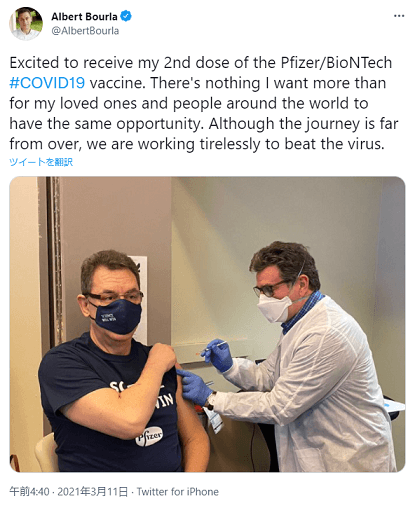Screen dimensions: 415x508
Task: Click the tweet text starting with Excited
Action: [204, 103]
